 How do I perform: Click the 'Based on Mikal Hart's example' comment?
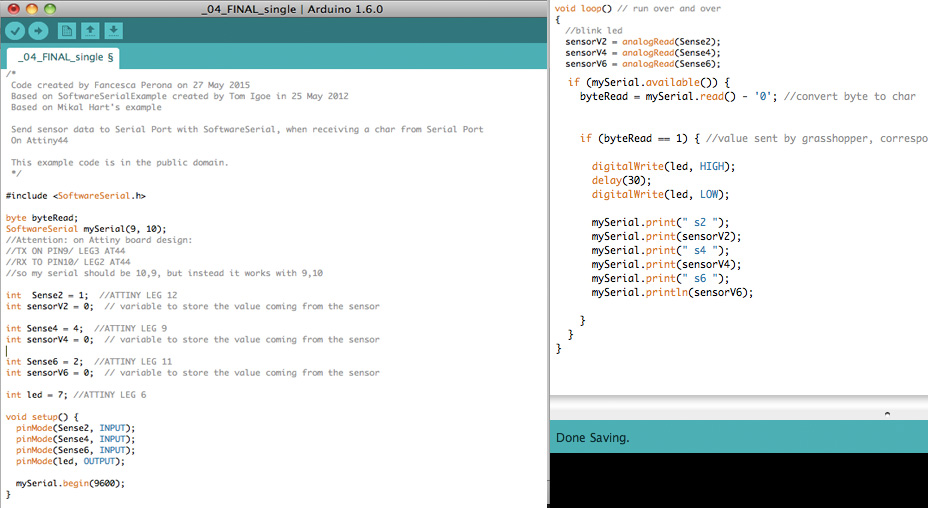[86, 107]
